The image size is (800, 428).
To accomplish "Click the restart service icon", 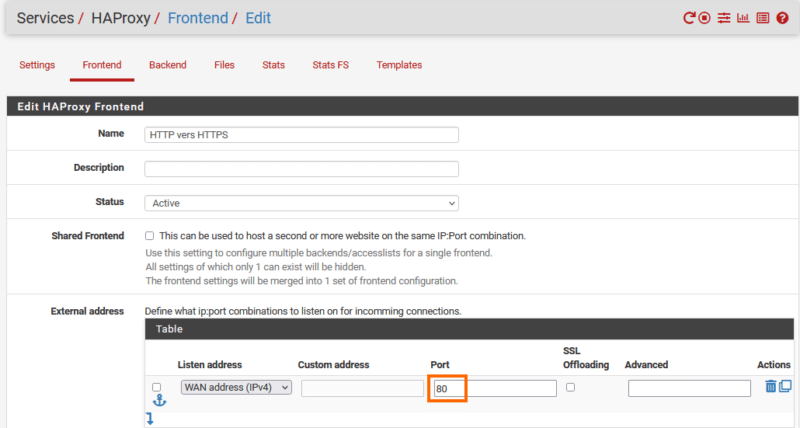I will [x=689, y=18].
